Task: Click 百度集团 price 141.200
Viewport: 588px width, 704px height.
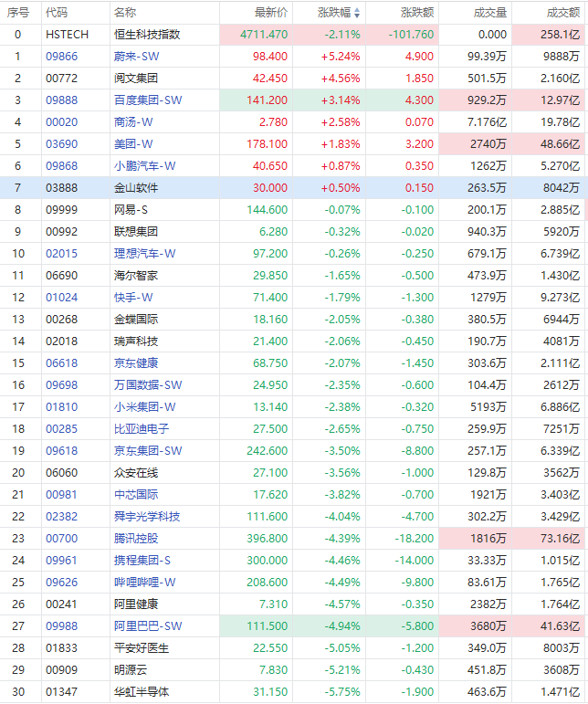Action: [x=268, y=100]
